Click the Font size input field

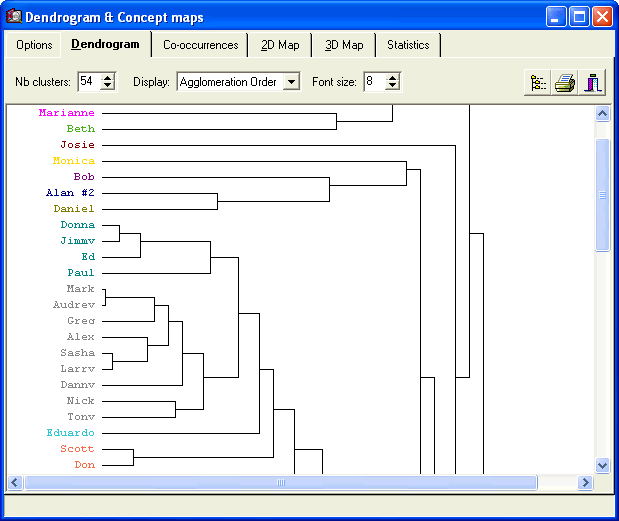click(374, 82)
